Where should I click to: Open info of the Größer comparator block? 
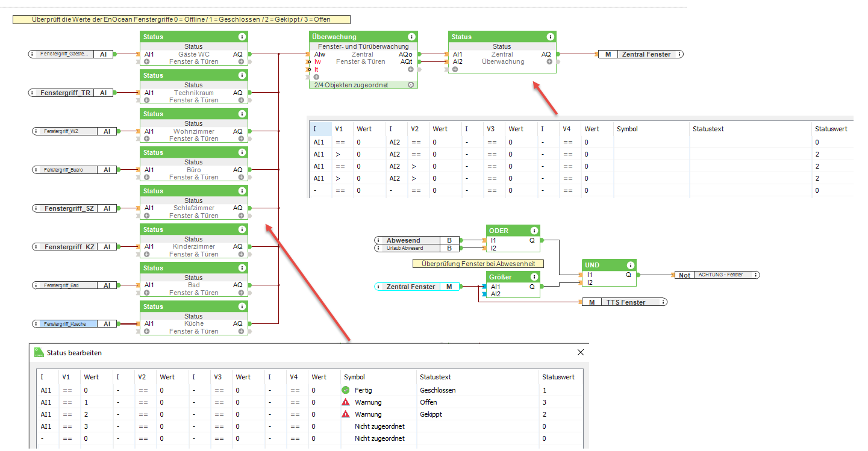pyautogui.click(x=534, y=277)
